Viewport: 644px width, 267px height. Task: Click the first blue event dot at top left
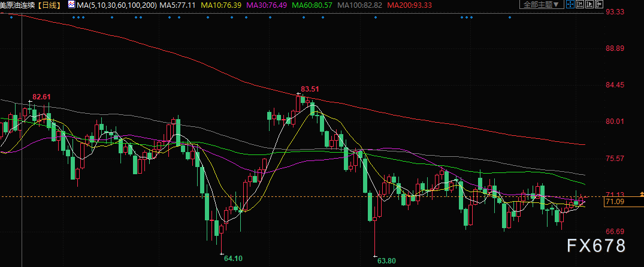pyautogui.click(x=11, y=17)
